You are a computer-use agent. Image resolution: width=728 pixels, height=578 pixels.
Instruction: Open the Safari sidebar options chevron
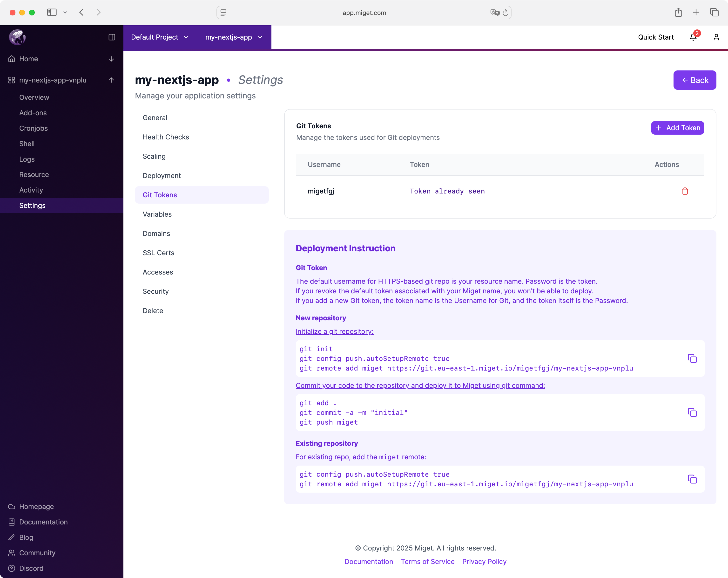[x=65, y=13]
